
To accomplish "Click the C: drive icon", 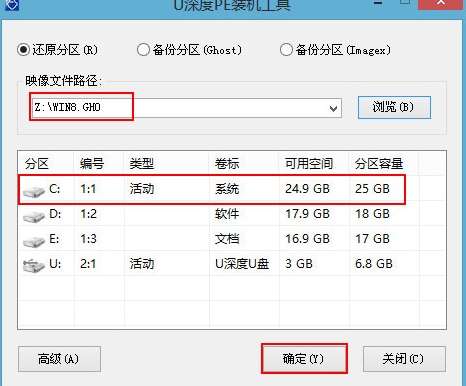I will click(x=34, y=191).
